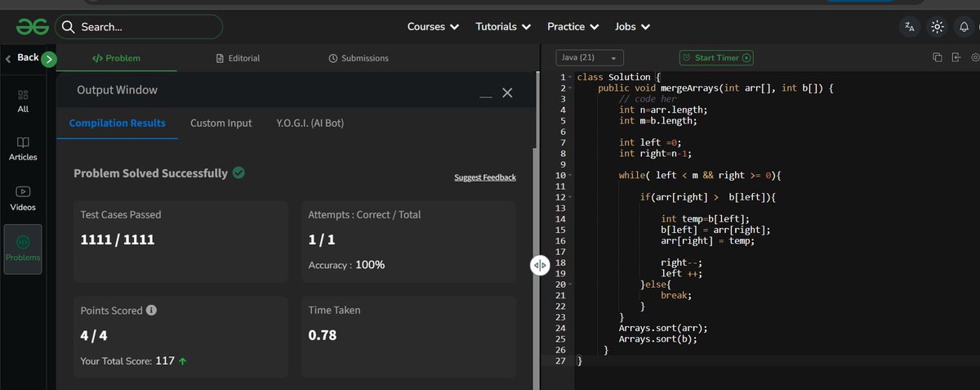This screenshot has height=390, width=980.
Task: Switch to the Editorial tab
Action: (x=238, y=58)
